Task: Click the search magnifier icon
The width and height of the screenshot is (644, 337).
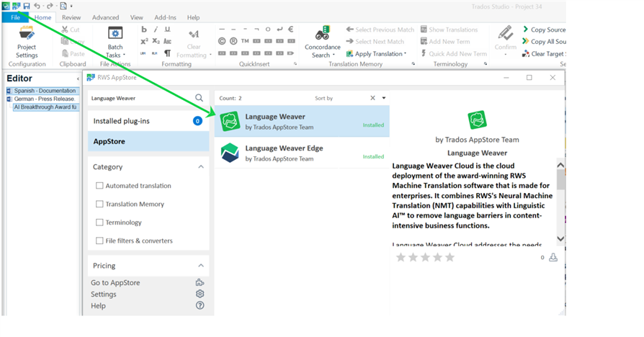Action: [x=200, y=98]
